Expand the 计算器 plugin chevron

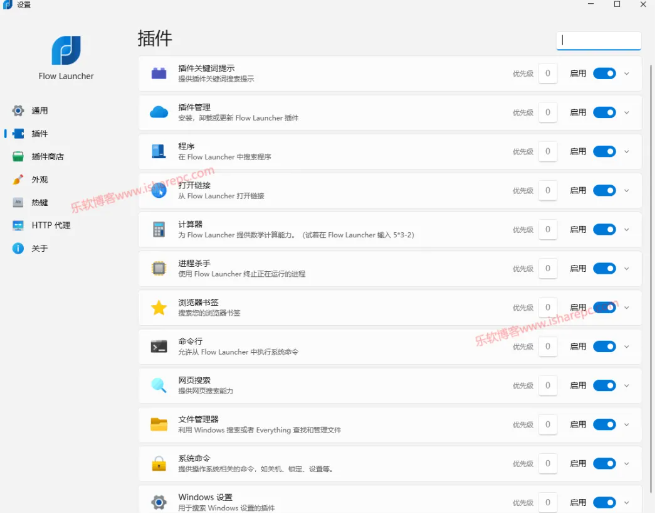point(627,229)
